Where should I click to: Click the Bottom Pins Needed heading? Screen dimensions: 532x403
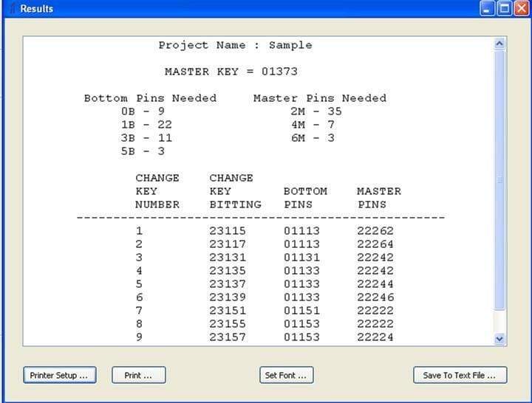coord(150,98)
